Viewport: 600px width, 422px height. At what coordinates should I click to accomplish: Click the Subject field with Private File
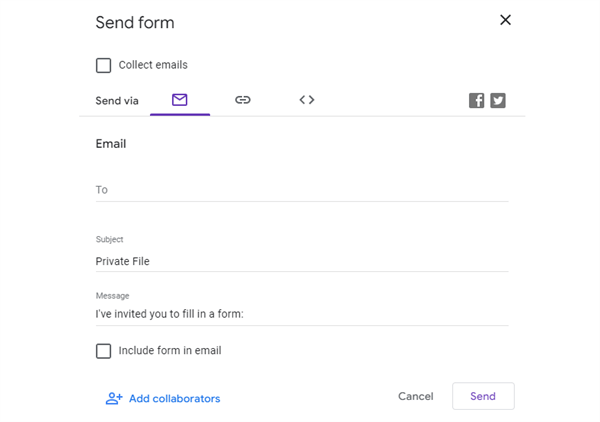point(301,261)
